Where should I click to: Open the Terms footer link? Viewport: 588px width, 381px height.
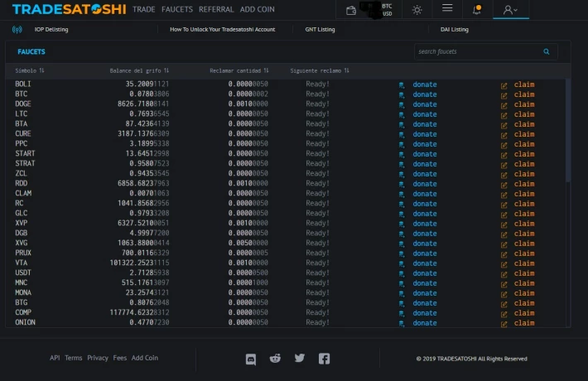point(73,358)
